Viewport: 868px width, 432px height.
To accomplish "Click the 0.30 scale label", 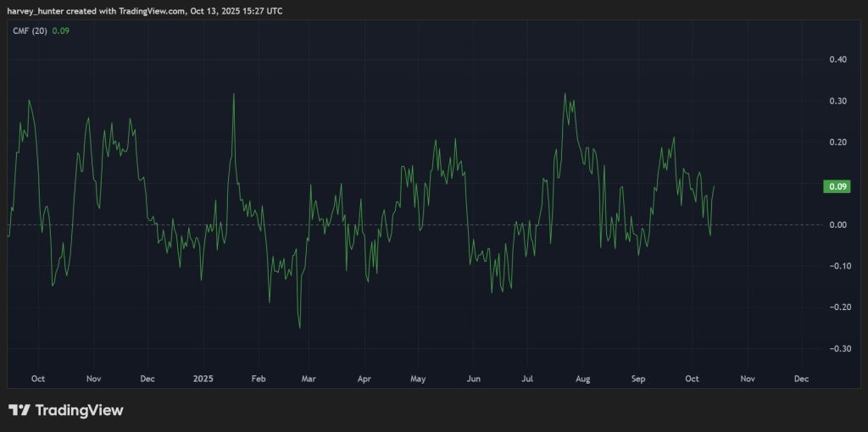I will coord(837,102).
